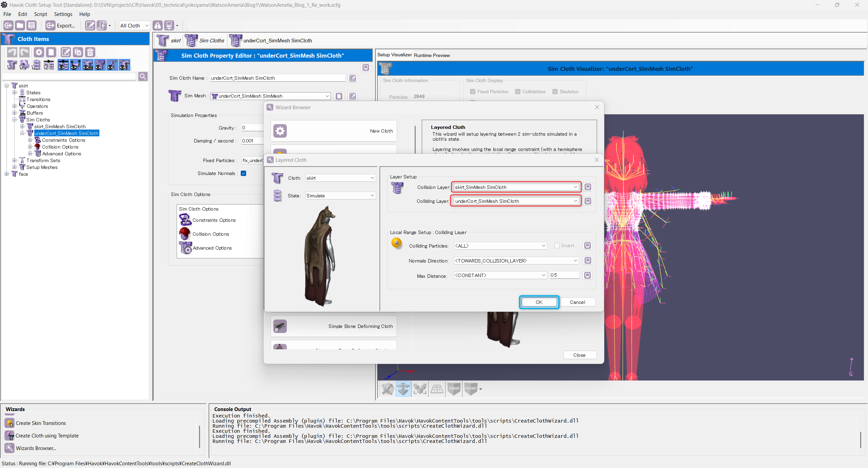
Task: Click the Damping per second input field
Action: (252, 141)
